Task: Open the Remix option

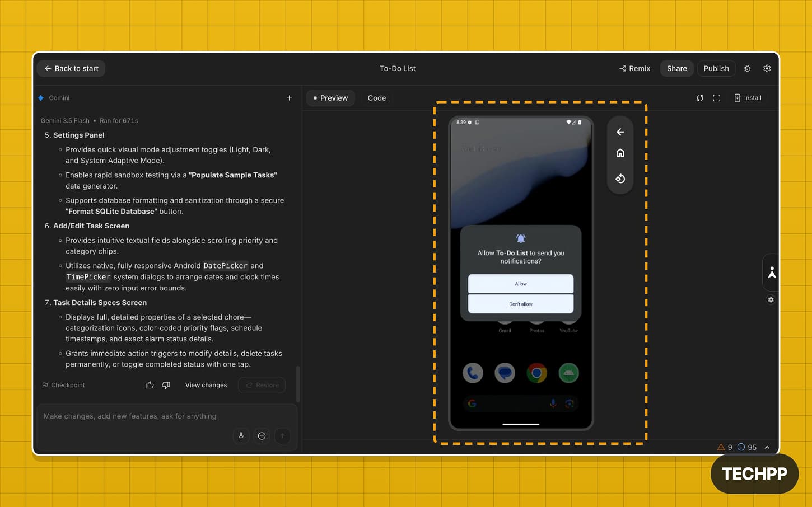Action: [634, 68]
